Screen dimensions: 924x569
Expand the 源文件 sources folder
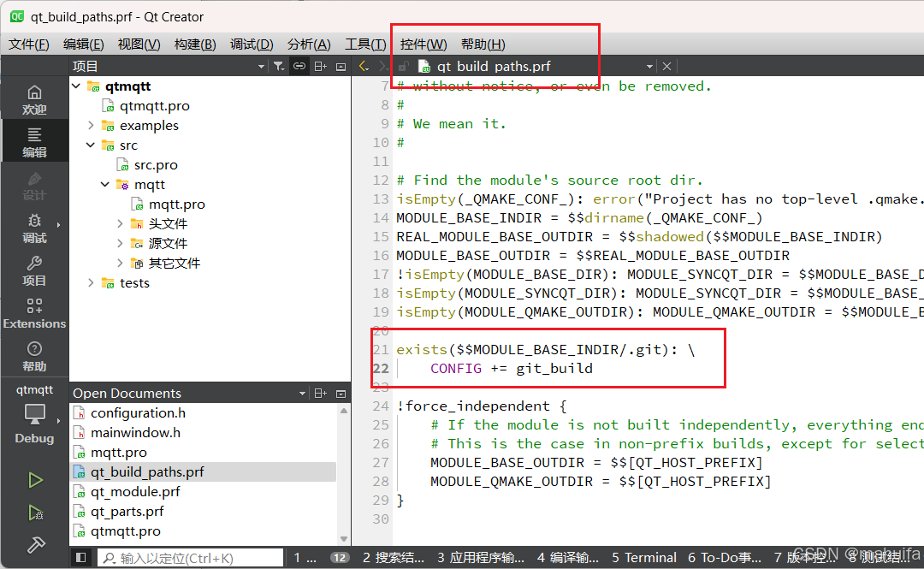(x=120, y=243)
